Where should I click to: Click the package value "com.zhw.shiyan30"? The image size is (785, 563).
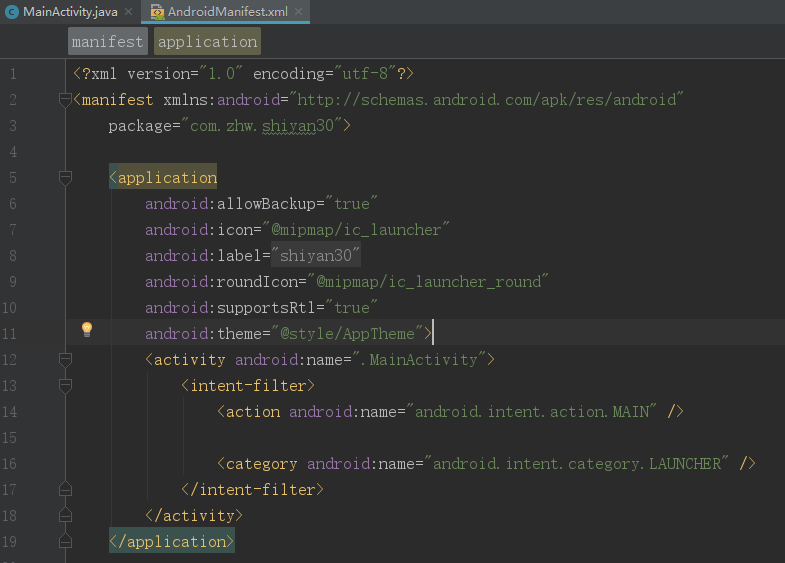pos(262,126)
